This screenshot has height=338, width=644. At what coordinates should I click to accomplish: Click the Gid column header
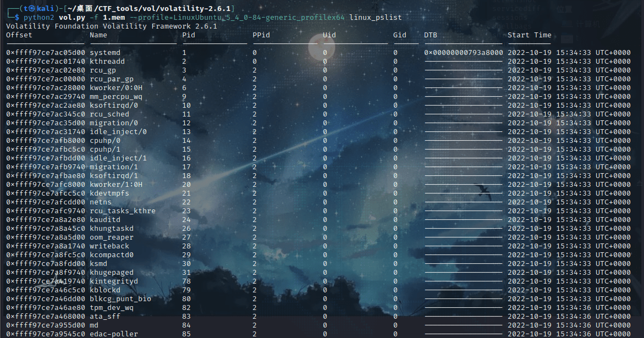400,35
